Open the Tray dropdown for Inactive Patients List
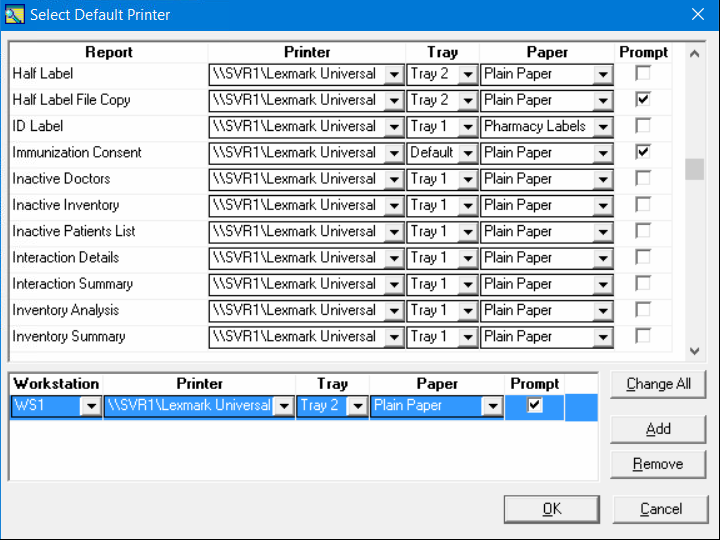This screenshot has width=720, height=540. pyautogui.click(x=468, y=232)
